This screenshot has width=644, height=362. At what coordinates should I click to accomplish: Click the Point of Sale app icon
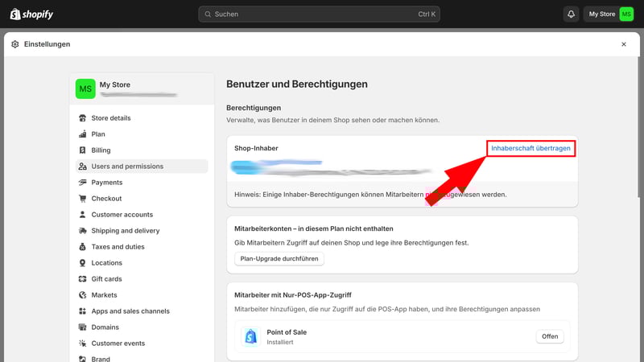[x=250, y=336]
